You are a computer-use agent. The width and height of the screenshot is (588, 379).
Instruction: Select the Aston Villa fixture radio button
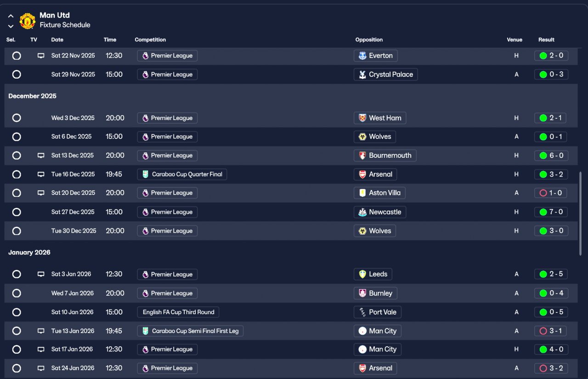tap(17, 193)
